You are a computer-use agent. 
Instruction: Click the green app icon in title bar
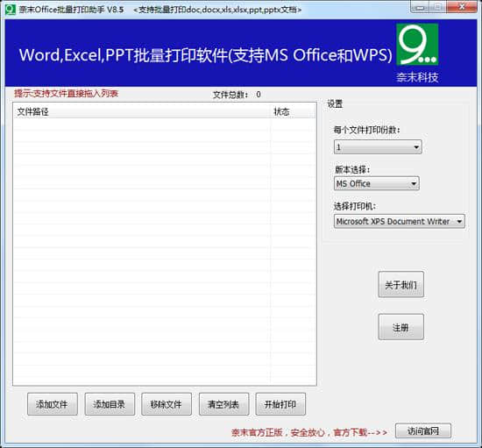11,10
